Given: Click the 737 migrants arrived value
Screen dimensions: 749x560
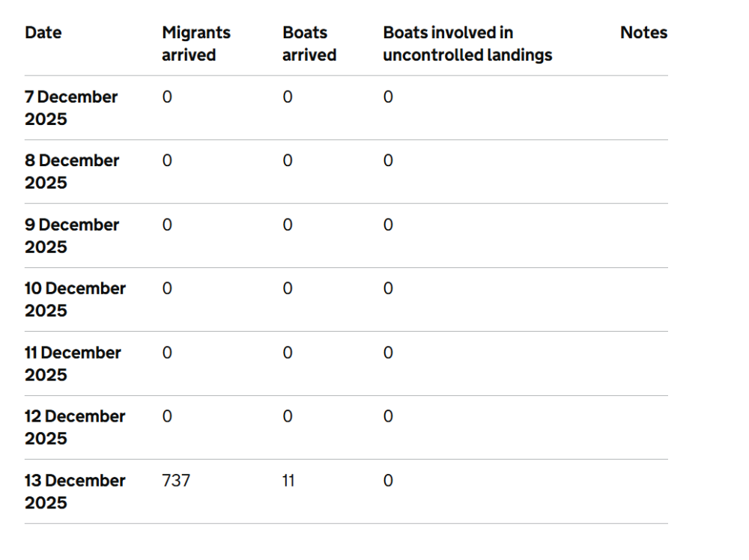Looking at the screenshot, I should [176, 481].
